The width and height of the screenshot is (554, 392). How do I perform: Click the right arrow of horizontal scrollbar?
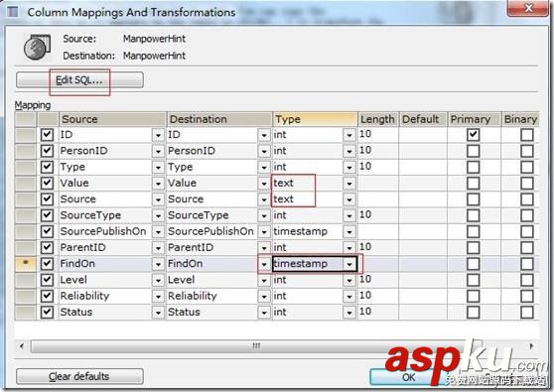[x=531, y=345]
